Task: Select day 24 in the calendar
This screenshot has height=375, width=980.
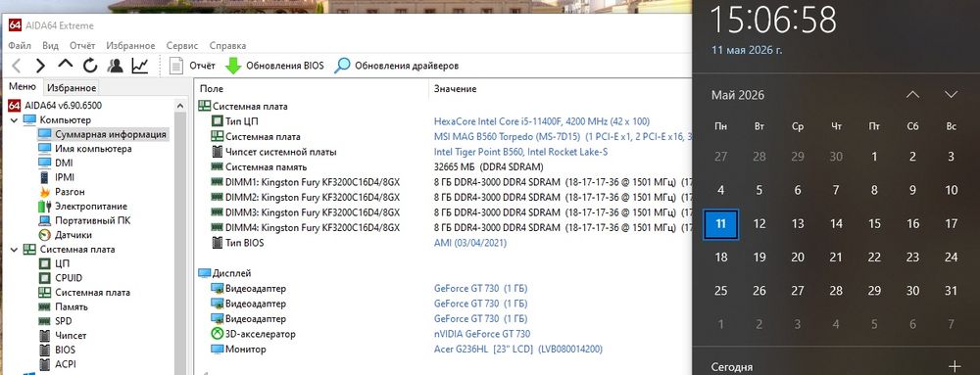Action: (x=952, y=258)
